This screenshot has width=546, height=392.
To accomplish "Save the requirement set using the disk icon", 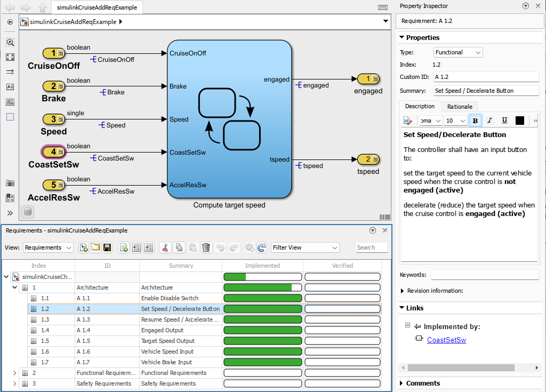I will pos(107,247).
